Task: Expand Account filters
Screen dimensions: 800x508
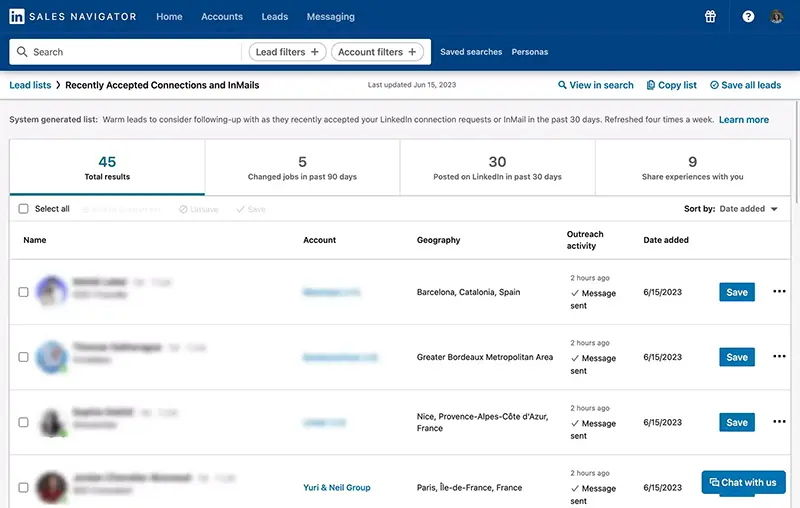Action: tap(377, 52)
